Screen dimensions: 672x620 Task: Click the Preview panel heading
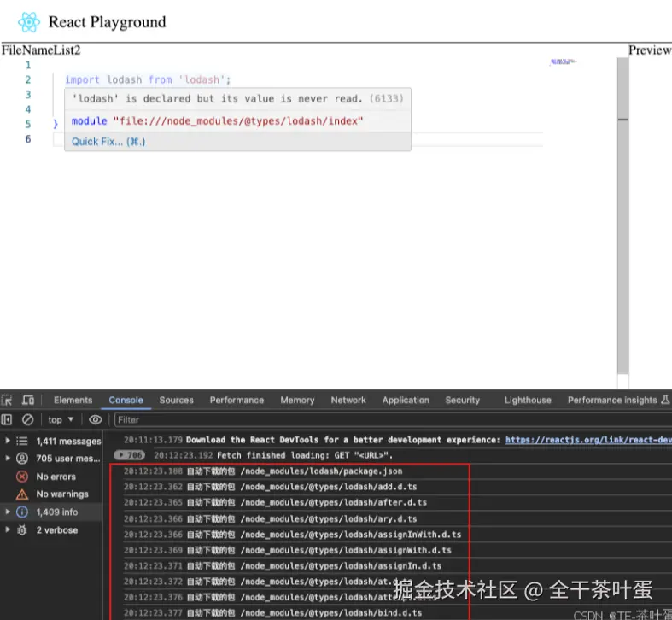click(x=650, y=50)
